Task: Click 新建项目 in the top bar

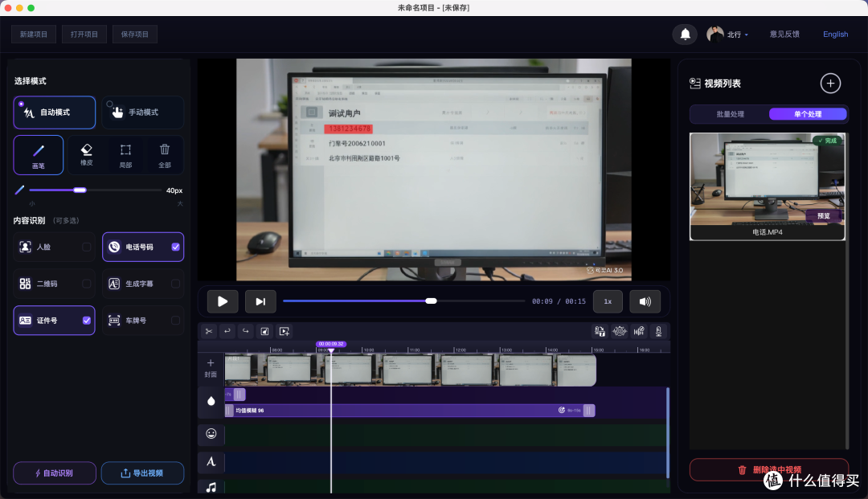Action: point(34,35)
